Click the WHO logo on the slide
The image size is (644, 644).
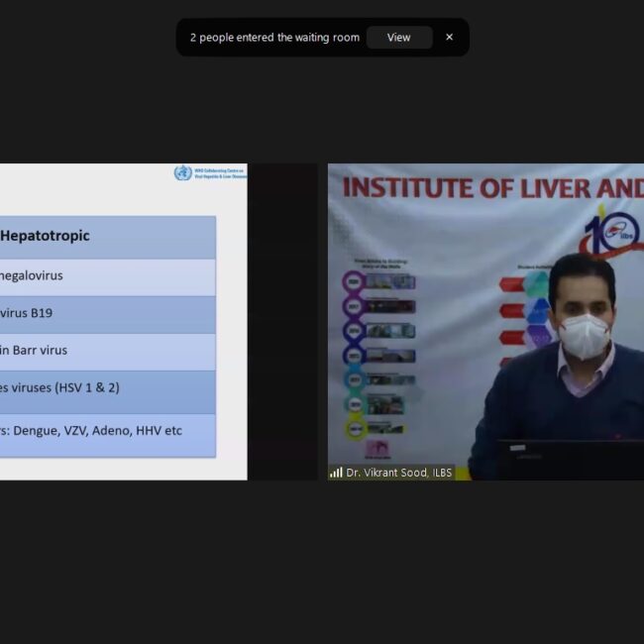pyautogui.click(x=182, y=173)
